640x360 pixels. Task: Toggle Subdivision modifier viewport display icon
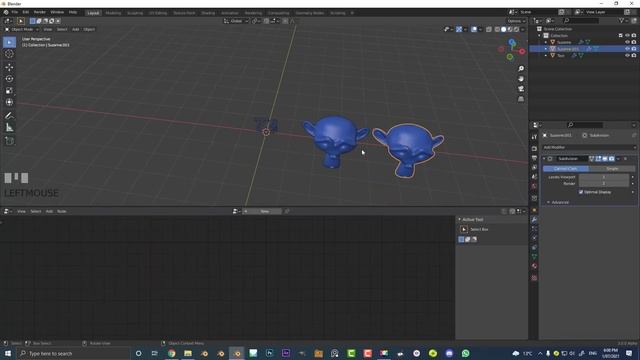point(605,159)
